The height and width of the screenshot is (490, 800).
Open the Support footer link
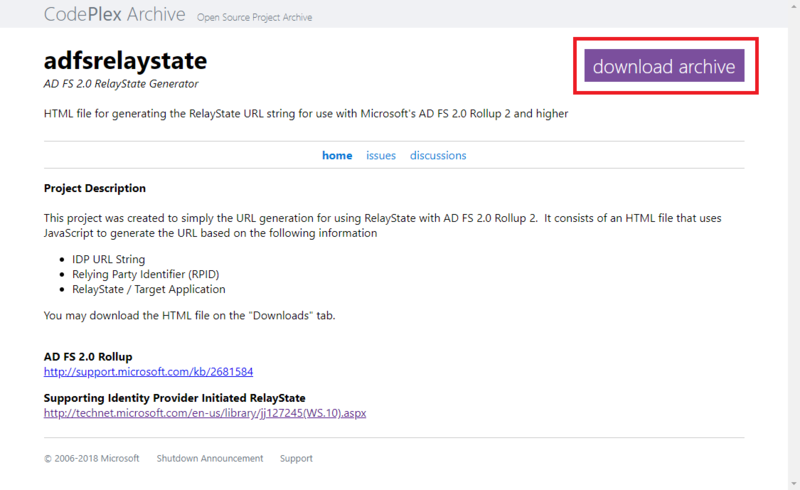coord(296,458)
